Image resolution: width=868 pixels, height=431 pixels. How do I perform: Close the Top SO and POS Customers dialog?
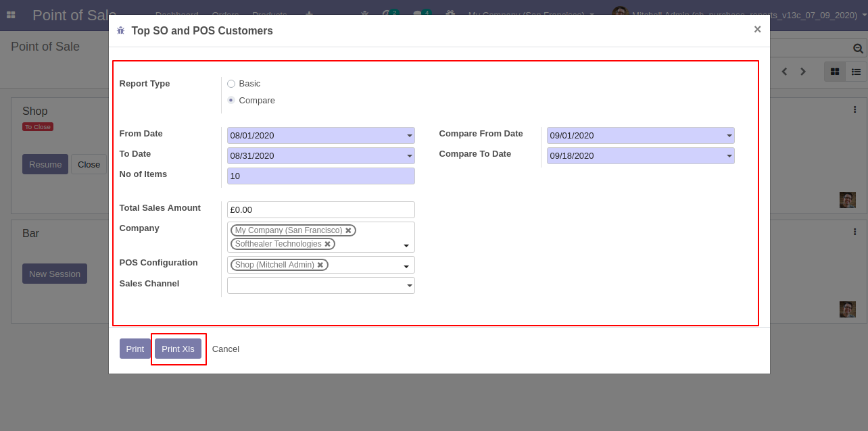(757, 29)
